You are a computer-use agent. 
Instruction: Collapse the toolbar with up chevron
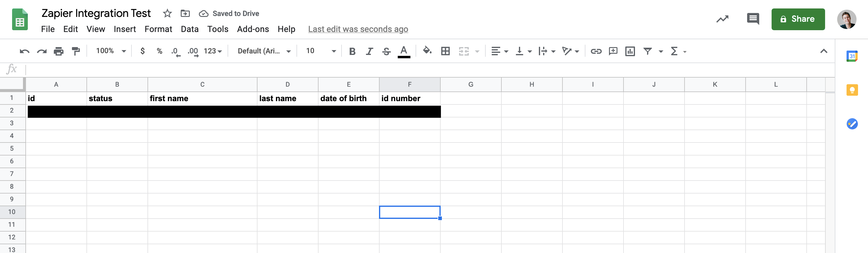(824, 51)
